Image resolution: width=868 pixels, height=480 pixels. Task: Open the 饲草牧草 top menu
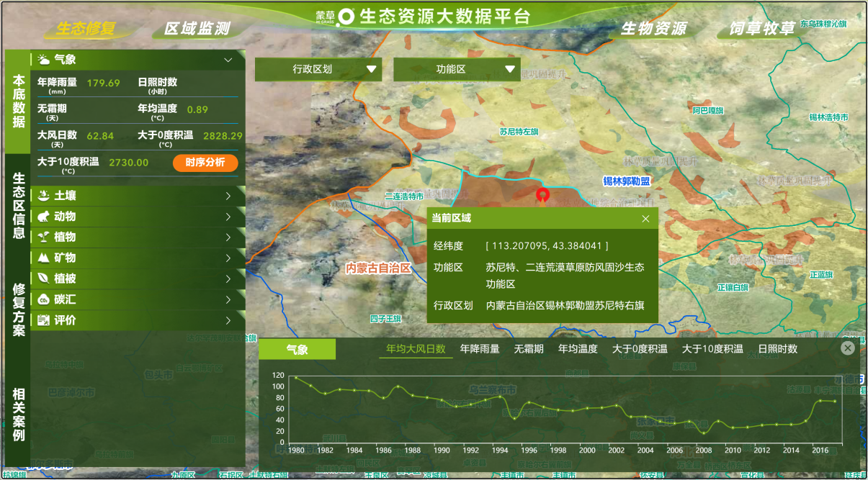(762, 29)
